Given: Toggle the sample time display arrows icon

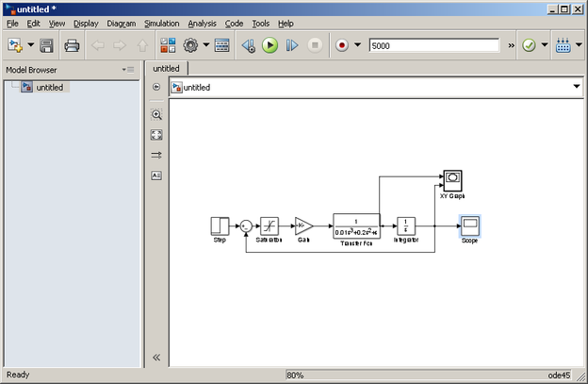Looking at the screenshot, I should tap(156, 155).
